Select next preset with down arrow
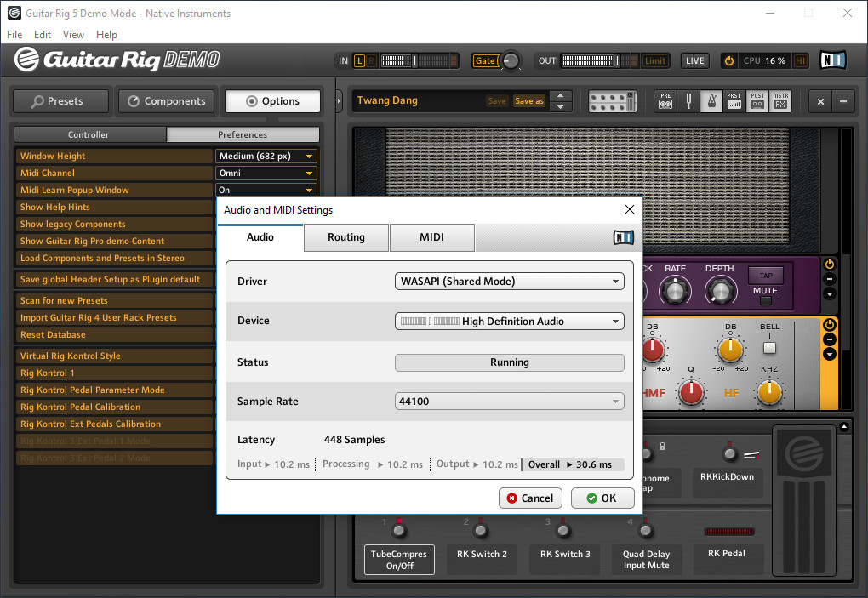The height and width of the screenshot is (598, 868). pyautogui.click(x=560, y=107)
